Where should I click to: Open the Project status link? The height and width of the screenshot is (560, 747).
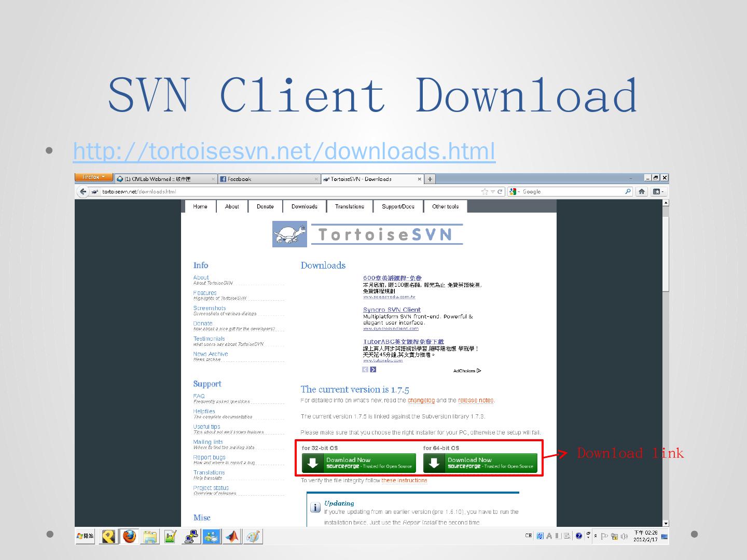point(211,488)
